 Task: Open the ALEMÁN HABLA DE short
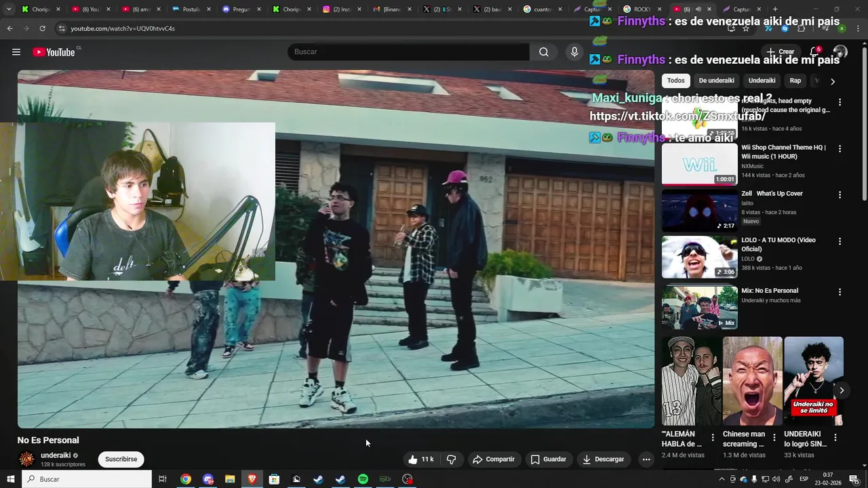click(691, 382)
